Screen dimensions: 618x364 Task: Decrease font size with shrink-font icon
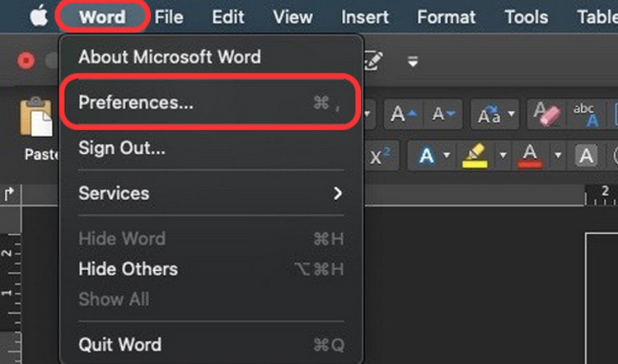pos(443,114)
